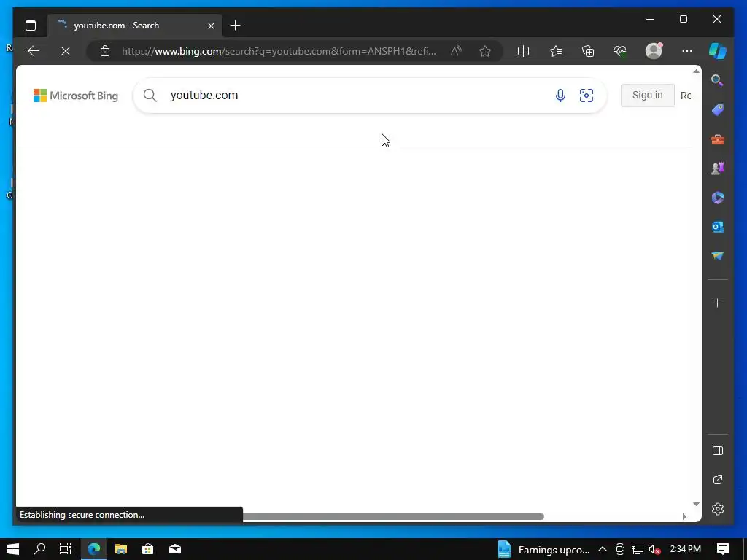
Task: Open sidebar settings gear
Action: (718, 508)
